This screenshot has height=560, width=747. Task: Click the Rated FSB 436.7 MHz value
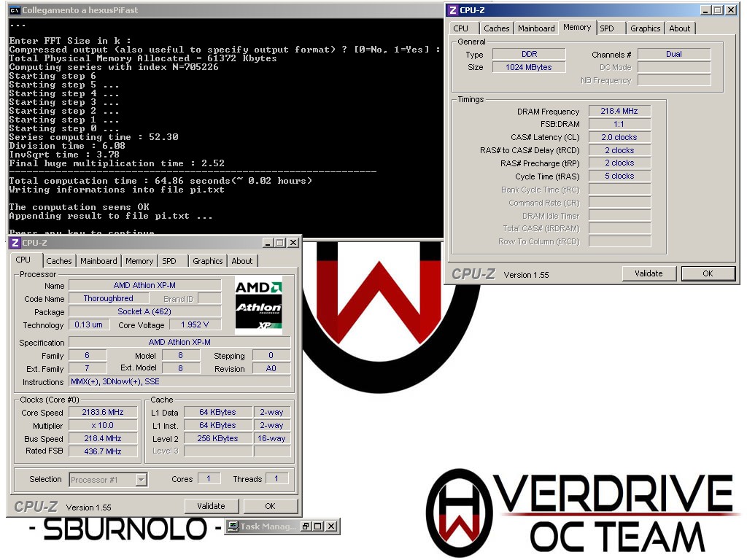pyautogui.click(x=103, y=451)
